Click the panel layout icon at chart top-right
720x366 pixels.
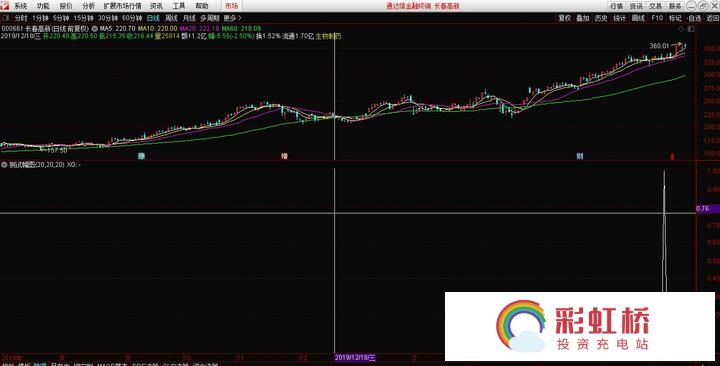[692, 28]
